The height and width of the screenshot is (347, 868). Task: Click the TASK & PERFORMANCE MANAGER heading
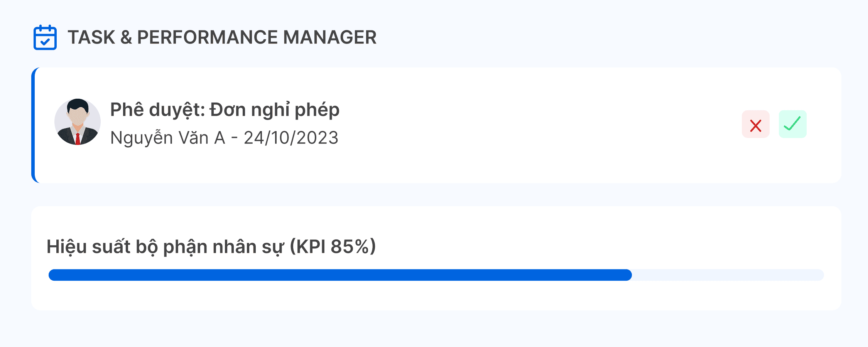[222, 37]
